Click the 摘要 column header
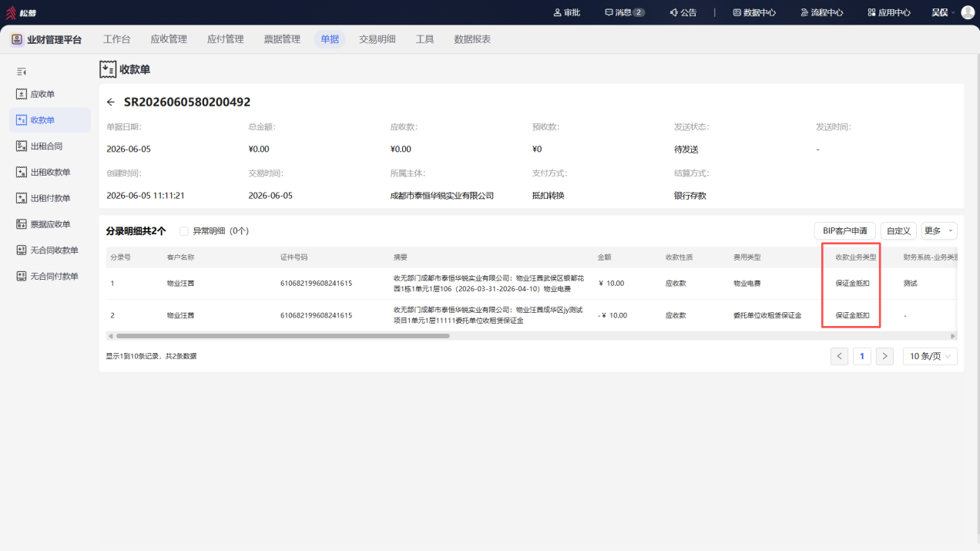Screen dimensions: 980x551 click(401, 257)
